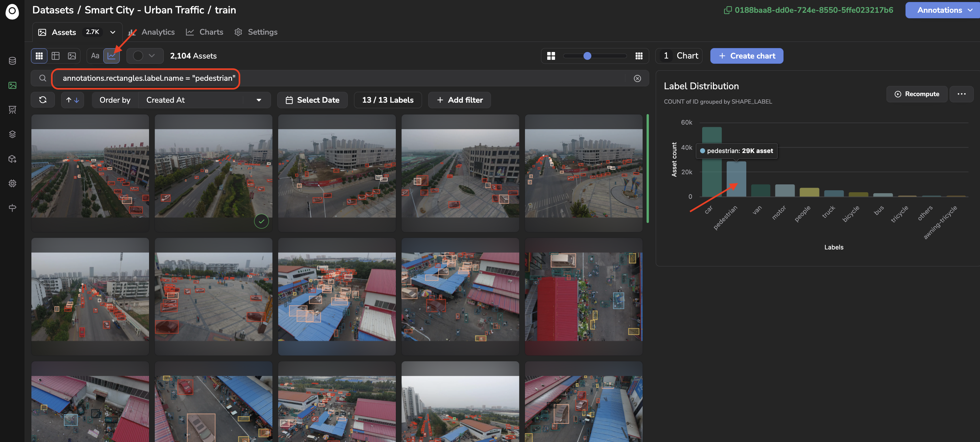Click the COUNT of ID grouped by SHAPE_LABEL subtitle
The image size is (980, 442).
click(718, 102)
